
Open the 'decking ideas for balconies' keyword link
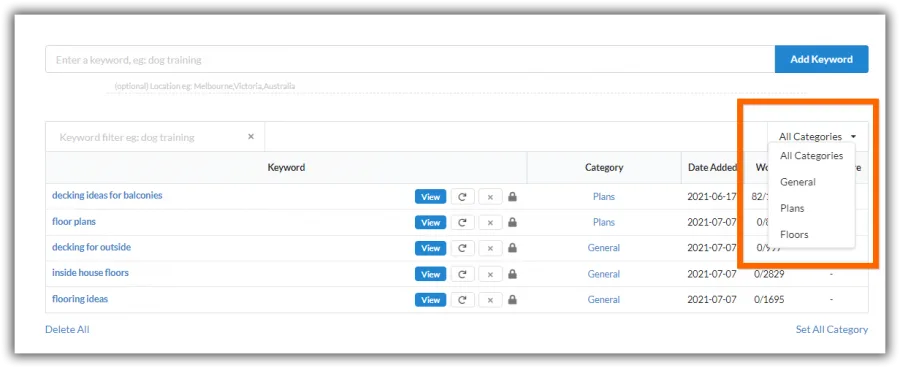click(107, 195)
